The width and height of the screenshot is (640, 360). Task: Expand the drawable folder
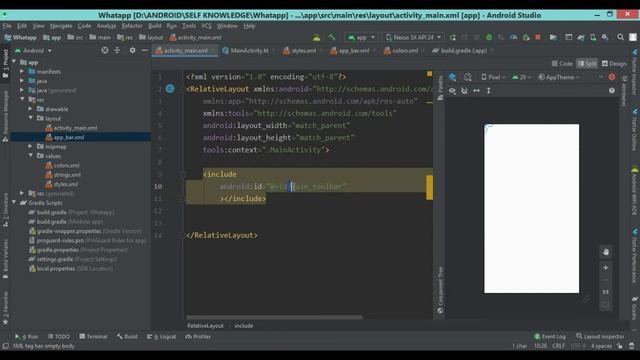point(31,109)
